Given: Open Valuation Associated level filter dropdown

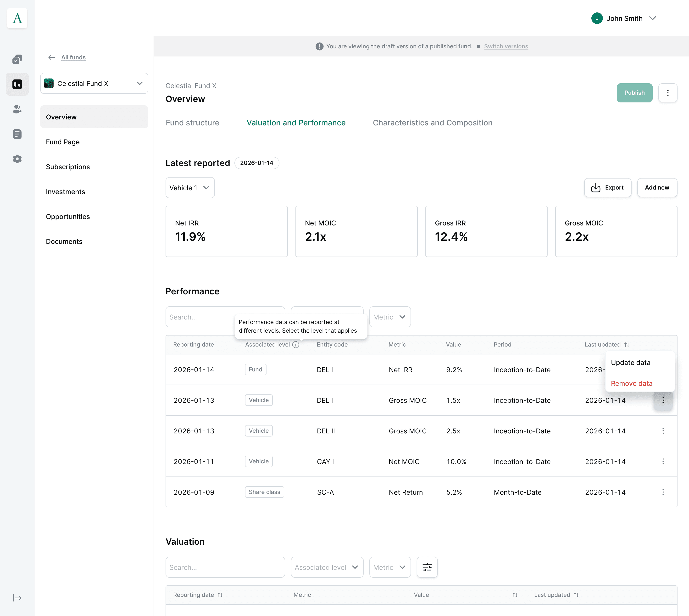Looking at the screenshot, I should (327, 567).
